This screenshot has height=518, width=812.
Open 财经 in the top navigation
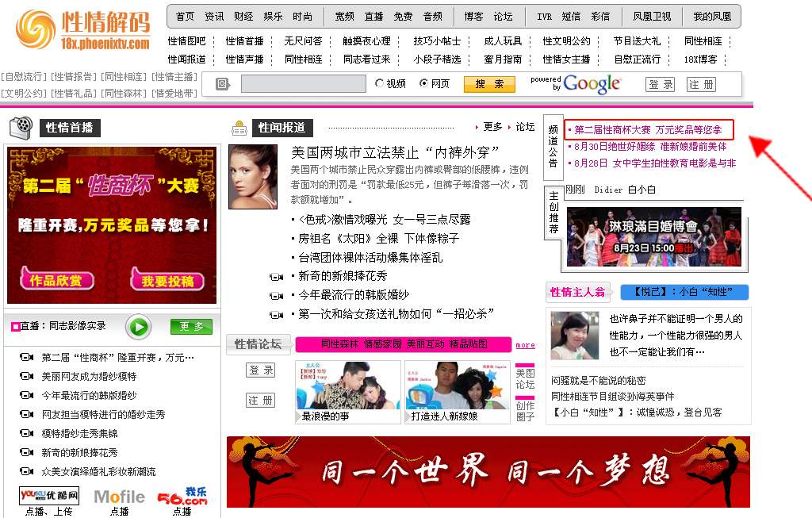pos(243,17)
